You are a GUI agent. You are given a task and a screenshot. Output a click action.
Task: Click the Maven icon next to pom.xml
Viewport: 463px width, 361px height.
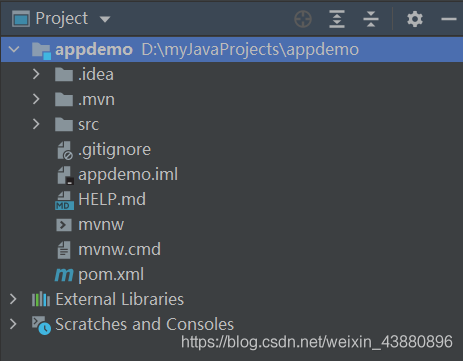click(x=64, y=275)
